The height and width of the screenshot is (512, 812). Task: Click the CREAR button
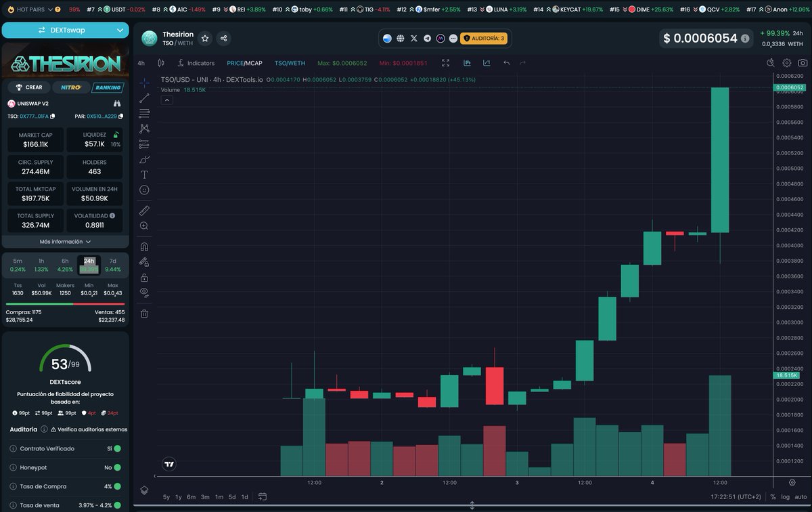coord(28,87)
